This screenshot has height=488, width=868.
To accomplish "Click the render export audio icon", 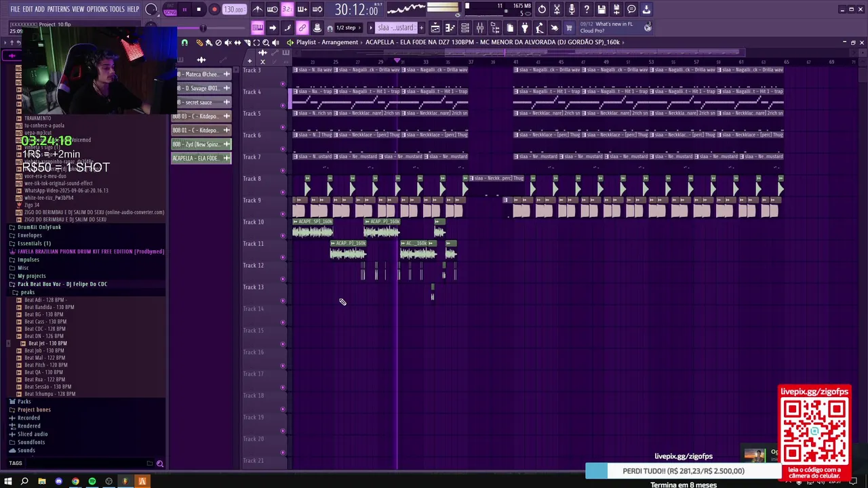I will click(x=616, y=9).
